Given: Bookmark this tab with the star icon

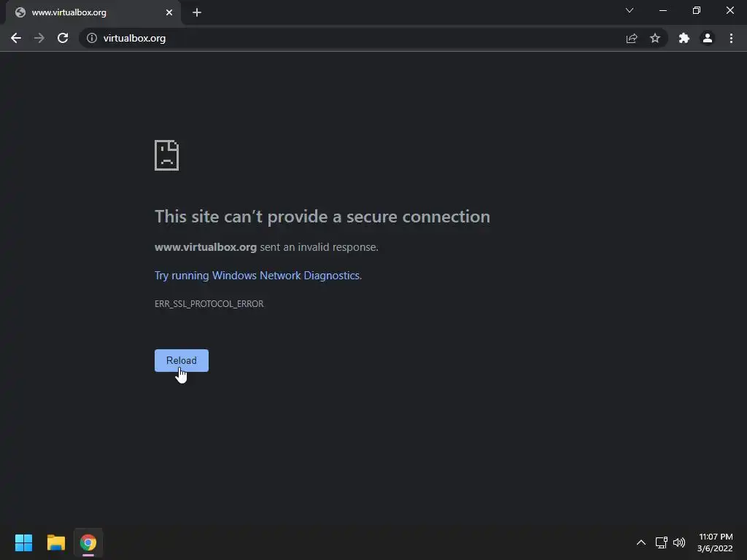Looking at the screenshot, I should tap(655, 38).
